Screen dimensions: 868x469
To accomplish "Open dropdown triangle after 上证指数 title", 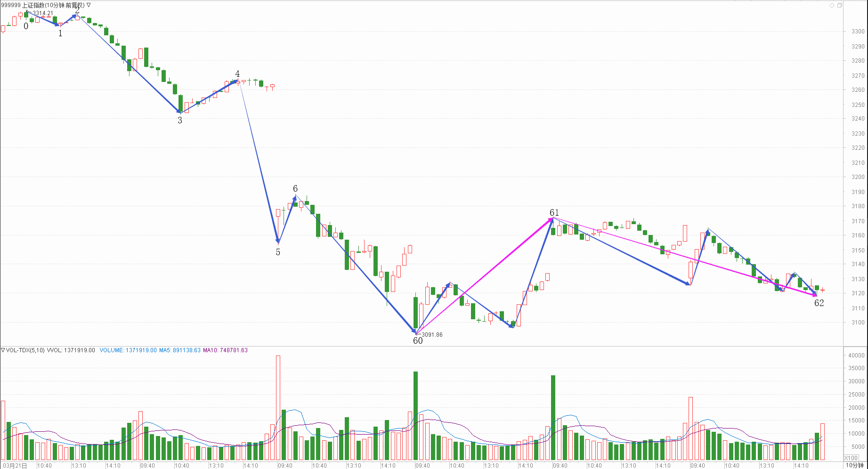I will click(89, 5).
